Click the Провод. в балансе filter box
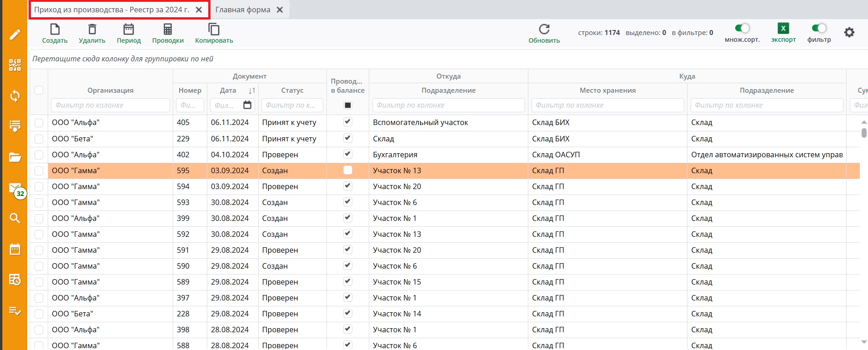The height and width of the screenshot is (350, 868). (x=348, y=105)
